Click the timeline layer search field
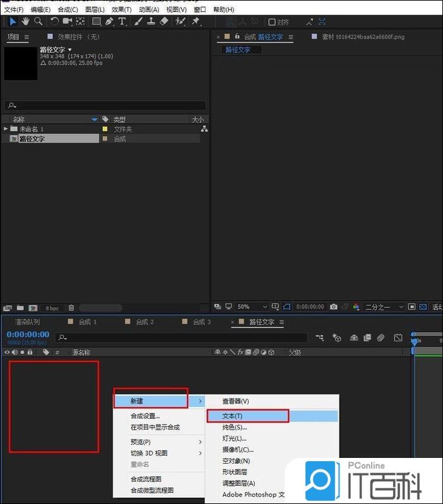Screen dimensions: 443x504 pyautogui.click(x=181, y=337)
